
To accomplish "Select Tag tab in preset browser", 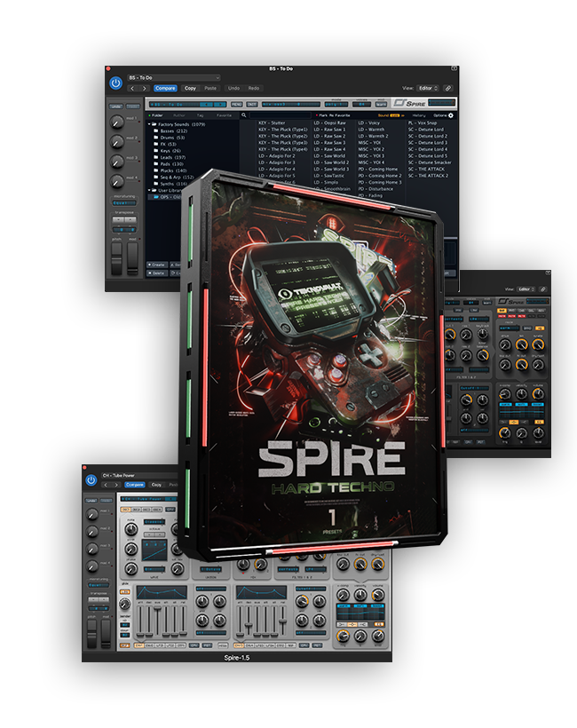I will click(x=200, y=115).
